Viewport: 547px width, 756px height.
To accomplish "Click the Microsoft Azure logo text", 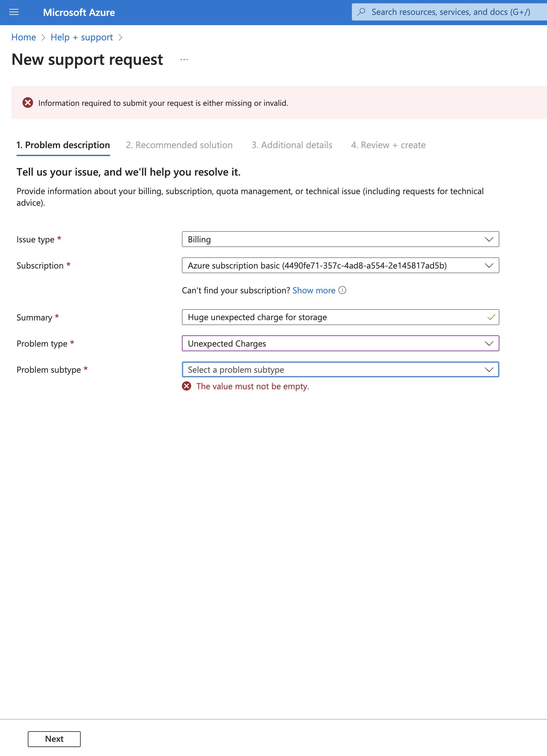I will pyautogui.click(x=79, y=12).
